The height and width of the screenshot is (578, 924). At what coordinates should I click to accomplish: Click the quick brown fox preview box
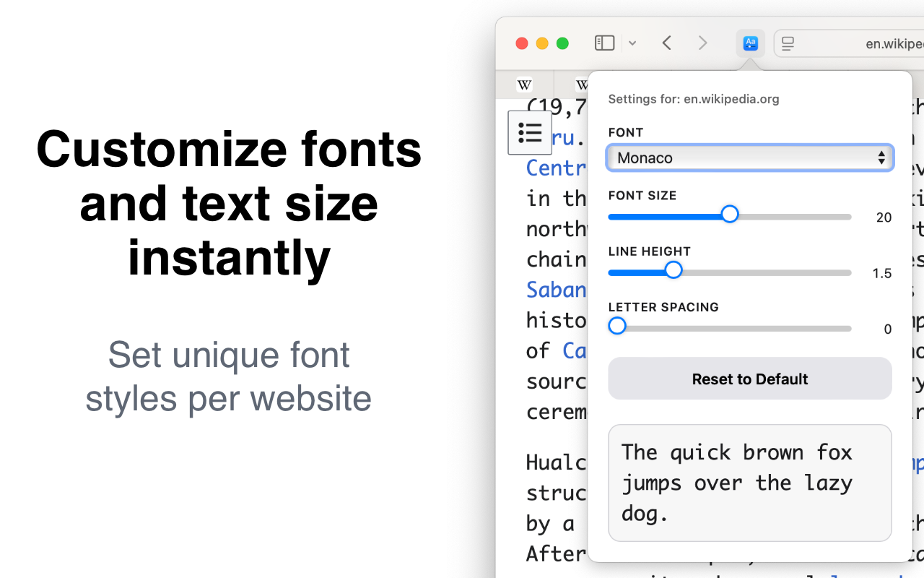pyautogui.click(x=750, y=483)
